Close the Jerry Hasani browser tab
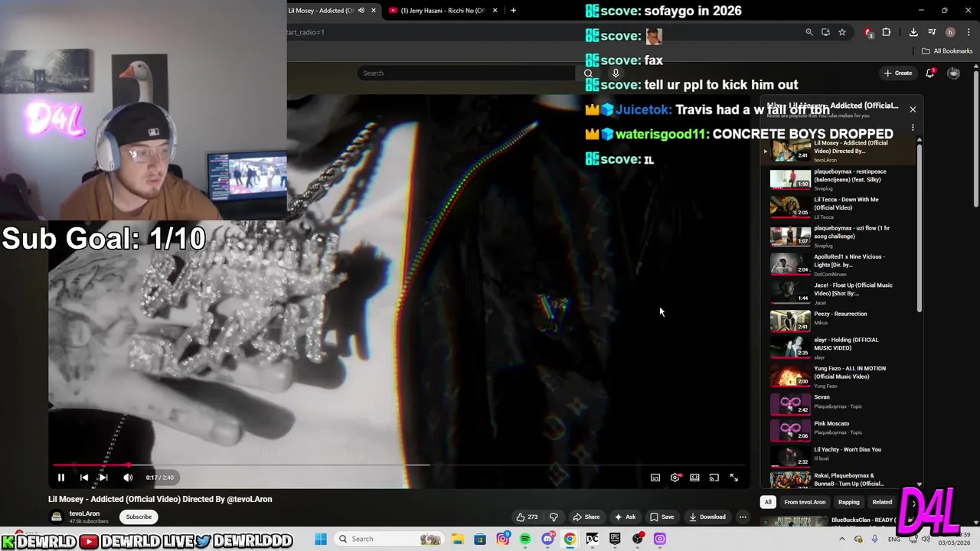This screenshot has height=551, width=980. pyautogui.click(x=495, y=11)
